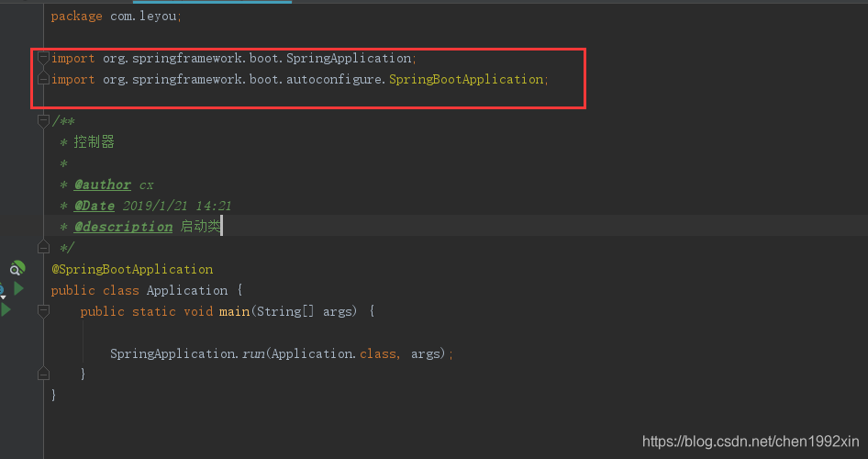Run the Application class via gutter arrow
868x459 pixels.
(19, 288)
